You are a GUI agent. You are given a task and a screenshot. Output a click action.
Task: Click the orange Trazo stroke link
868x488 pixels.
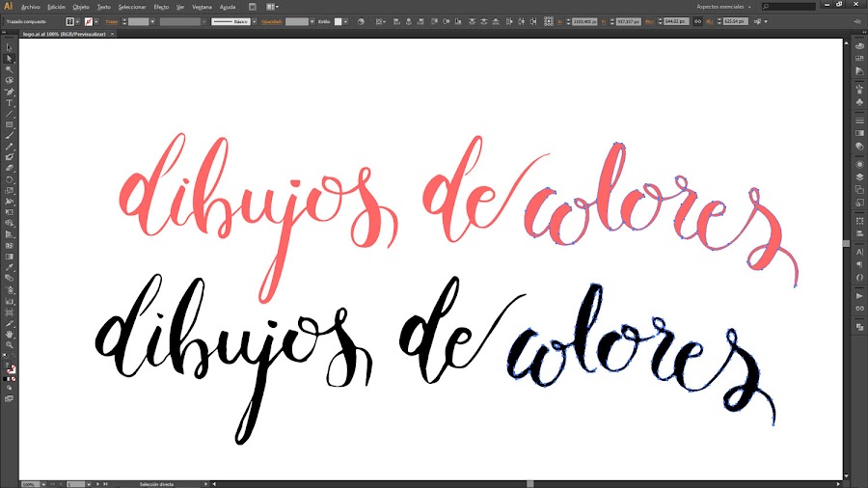[x=112, y=21]
